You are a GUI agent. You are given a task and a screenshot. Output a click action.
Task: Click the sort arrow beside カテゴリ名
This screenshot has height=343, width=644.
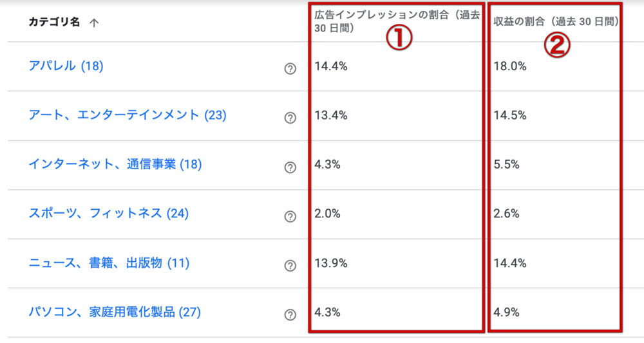point(94,23)
